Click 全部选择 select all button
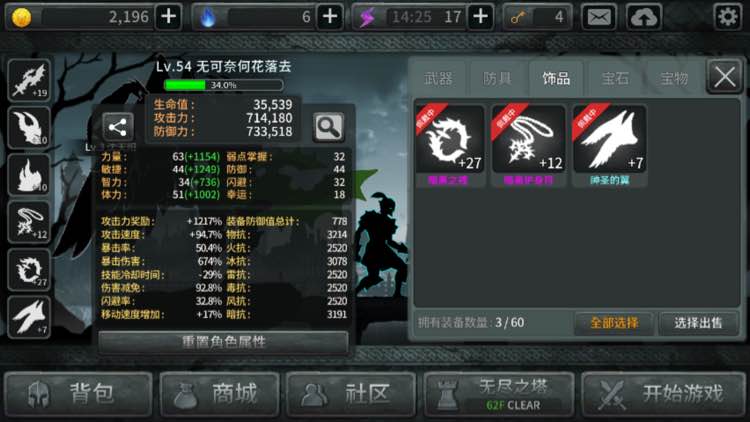This screenshot has height=422, width=750. click(x=614, y=323)
